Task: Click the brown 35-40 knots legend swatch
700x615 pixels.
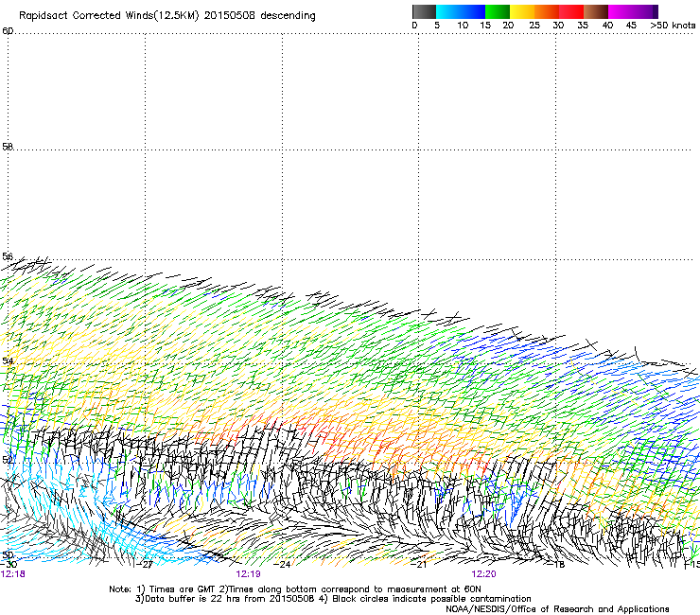Action: [596, 11]
